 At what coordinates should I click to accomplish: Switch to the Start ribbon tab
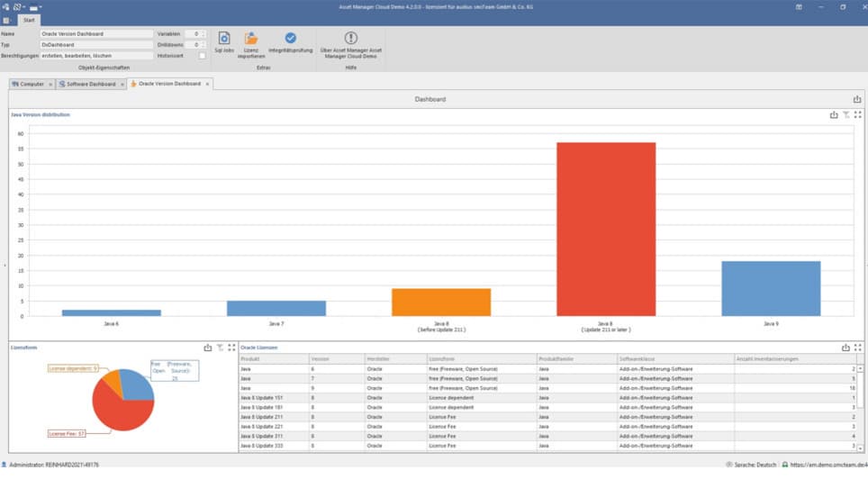coord(29,20)
